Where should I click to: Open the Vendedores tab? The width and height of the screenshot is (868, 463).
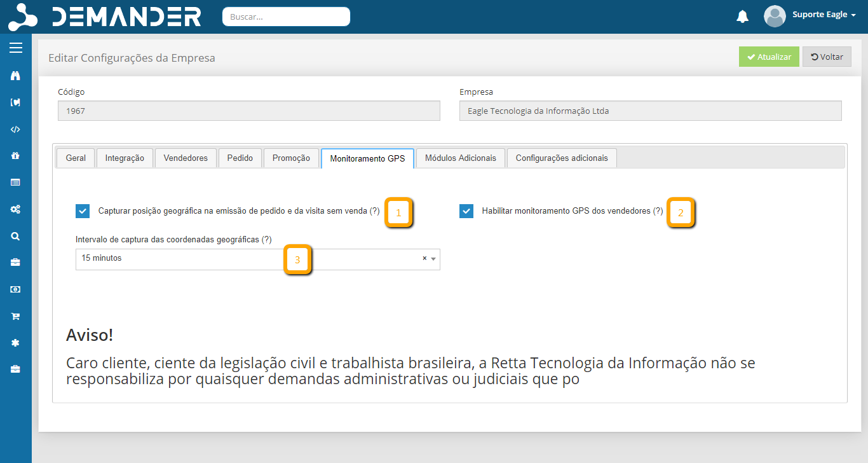pos(186,158)
